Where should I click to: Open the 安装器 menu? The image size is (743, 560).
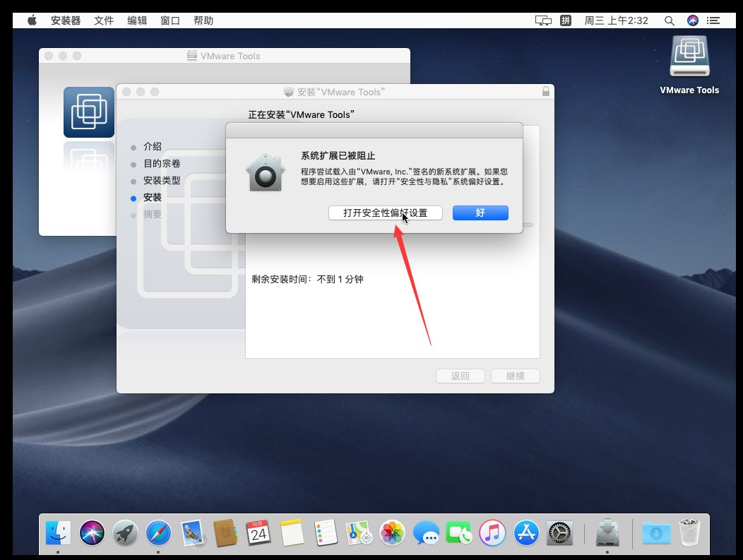[x=66, y=20]
